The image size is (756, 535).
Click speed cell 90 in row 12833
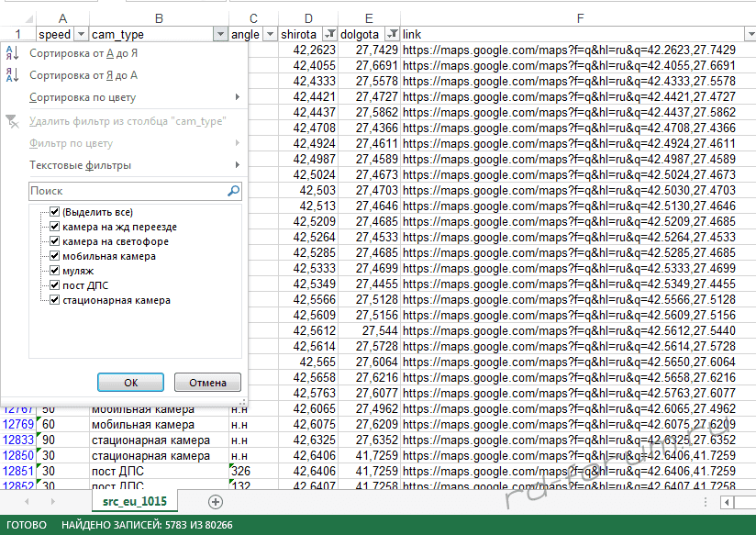62,440
